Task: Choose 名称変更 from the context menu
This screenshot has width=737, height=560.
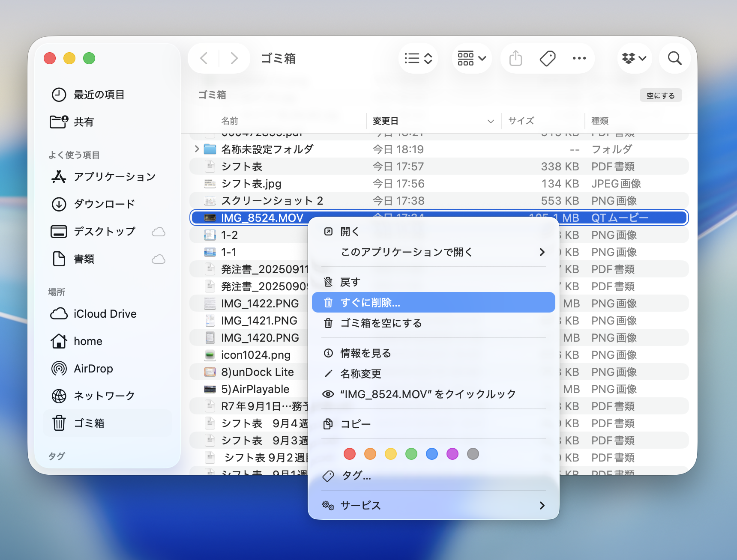Action: click(x=434, y=374)
